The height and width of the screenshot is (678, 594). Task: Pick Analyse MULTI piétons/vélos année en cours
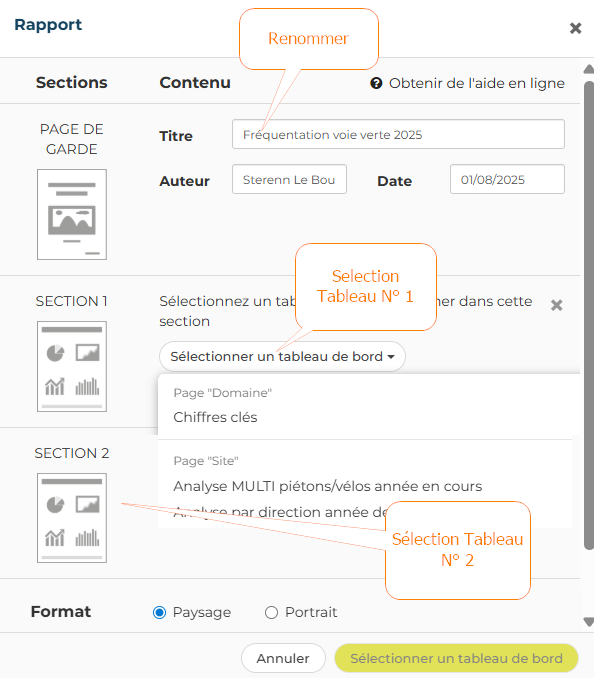[x=328, y=486]
